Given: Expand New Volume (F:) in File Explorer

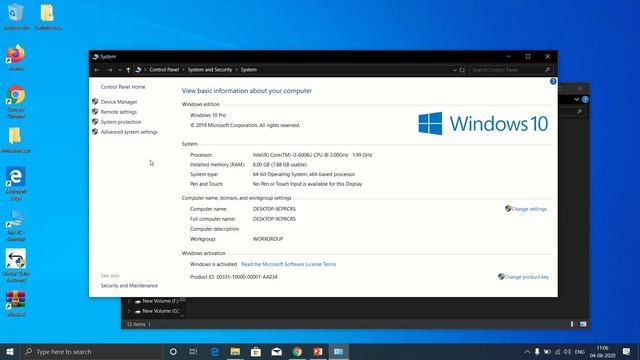Looking at the screenshot, I should pos(129,301).
